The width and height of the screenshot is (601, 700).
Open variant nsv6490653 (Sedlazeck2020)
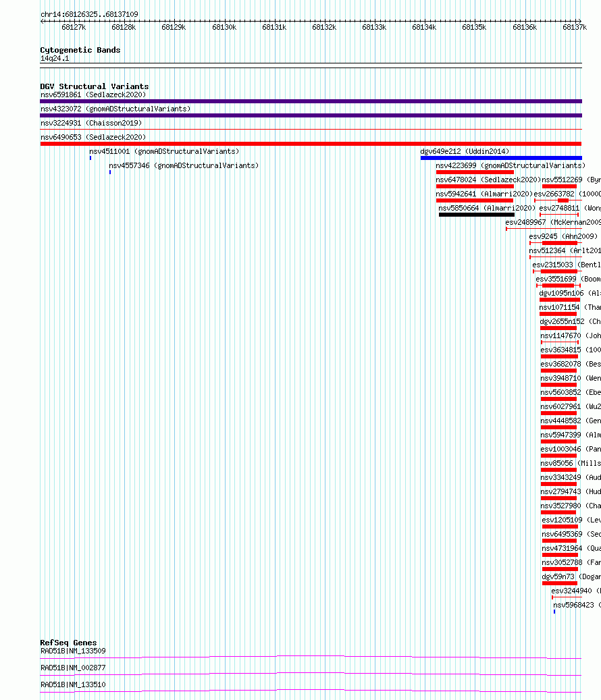click(x=93, y=138)
